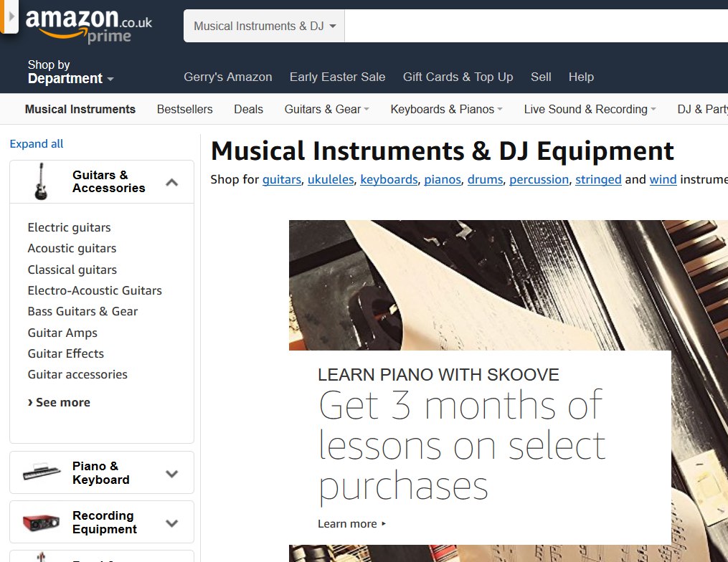
Task: Open Bass Guitars & Gear category
Action: 82,311
